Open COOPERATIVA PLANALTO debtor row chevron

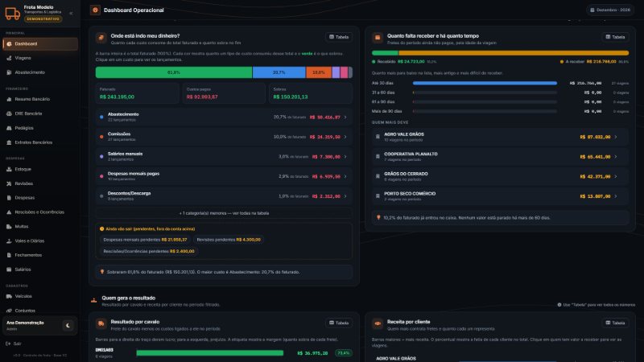616,157
